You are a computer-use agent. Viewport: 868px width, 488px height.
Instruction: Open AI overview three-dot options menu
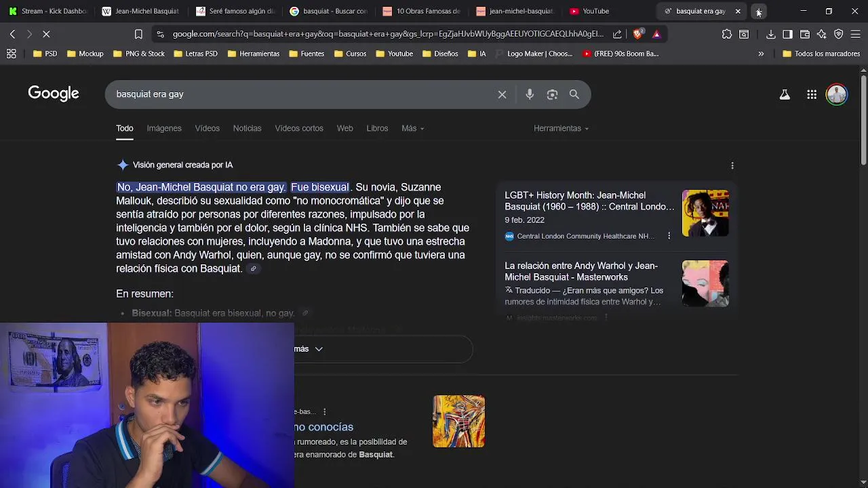(732, 165)
